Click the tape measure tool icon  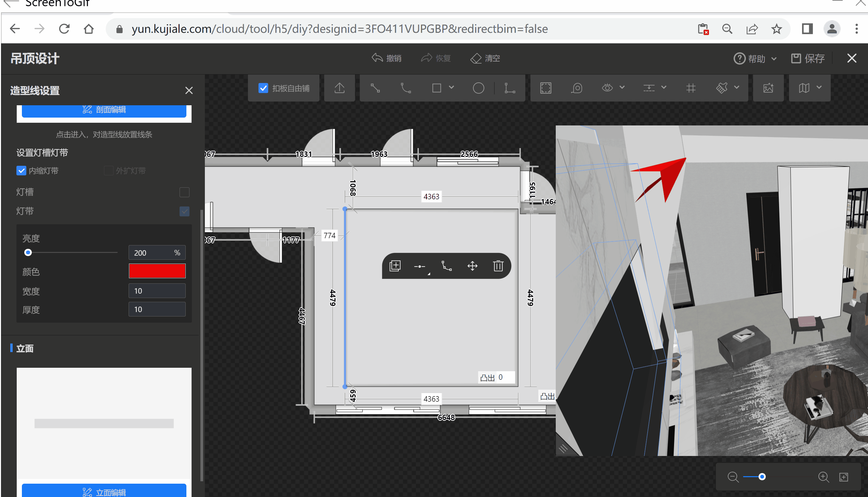(577, 88)
